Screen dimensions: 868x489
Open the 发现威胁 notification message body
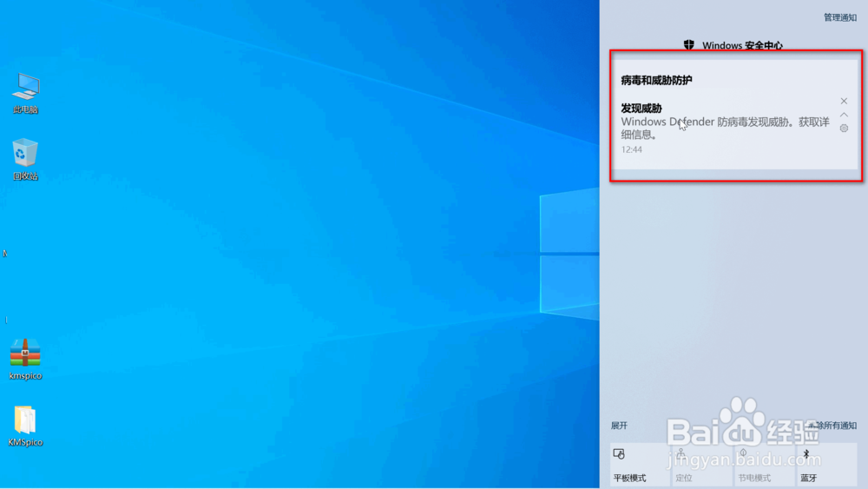point(725,128)
